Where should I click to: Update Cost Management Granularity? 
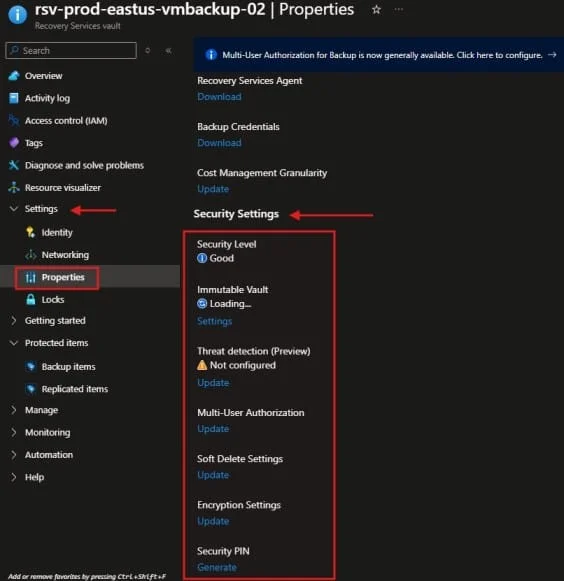[x=213, y=189]
